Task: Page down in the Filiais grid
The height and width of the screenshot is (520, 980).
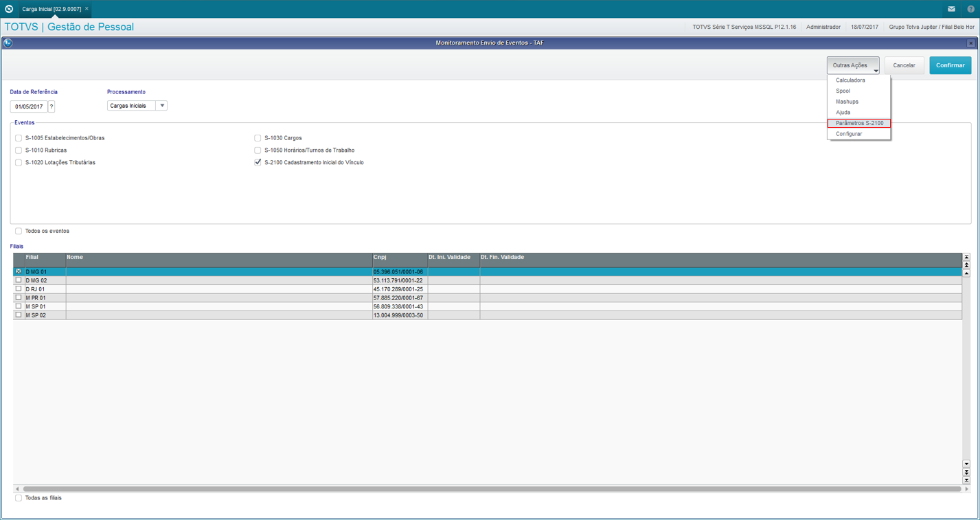Action: tap(966, 472)
